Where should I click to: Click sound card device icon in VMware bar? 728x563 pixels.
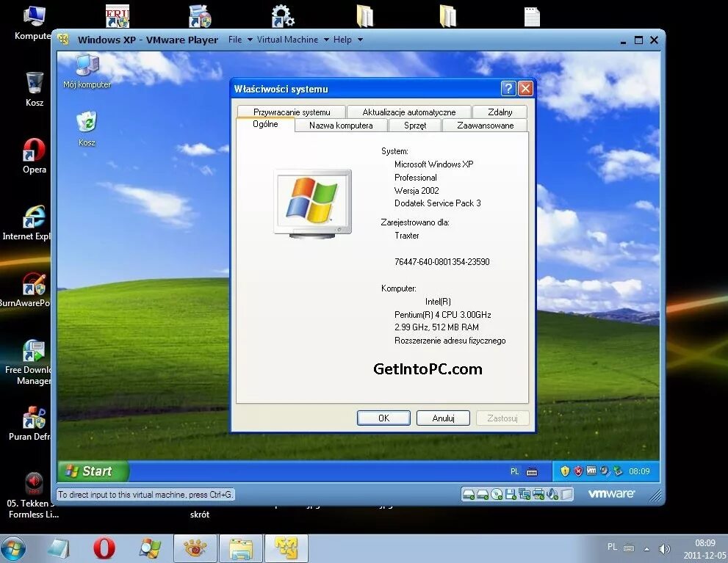552,495
